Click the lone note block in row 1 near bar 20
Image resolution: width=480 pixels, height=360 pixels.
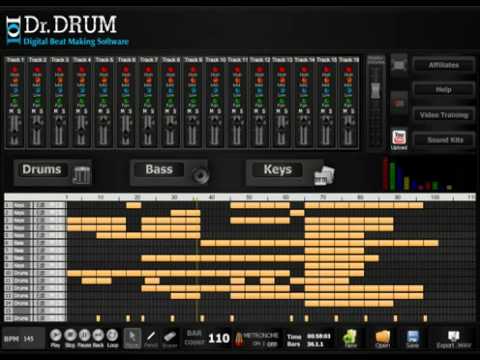(x=134, y=205)
